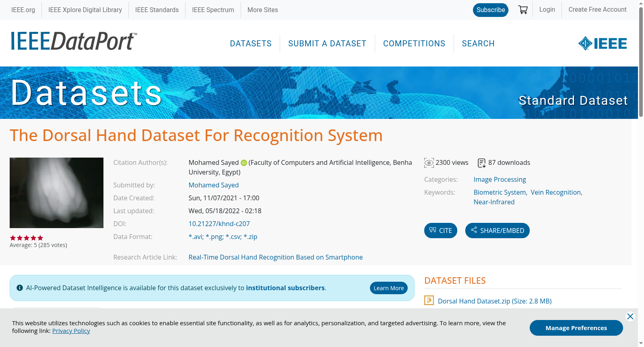Select Create Free Account
The width and height of the screenshot is (644, 347).
tap(597, 10)
